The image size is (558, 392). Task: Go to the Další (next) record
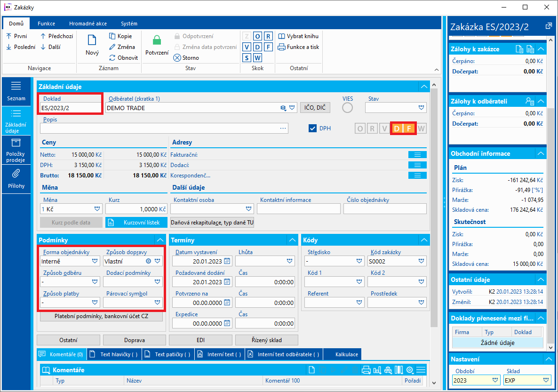point(50,47)
